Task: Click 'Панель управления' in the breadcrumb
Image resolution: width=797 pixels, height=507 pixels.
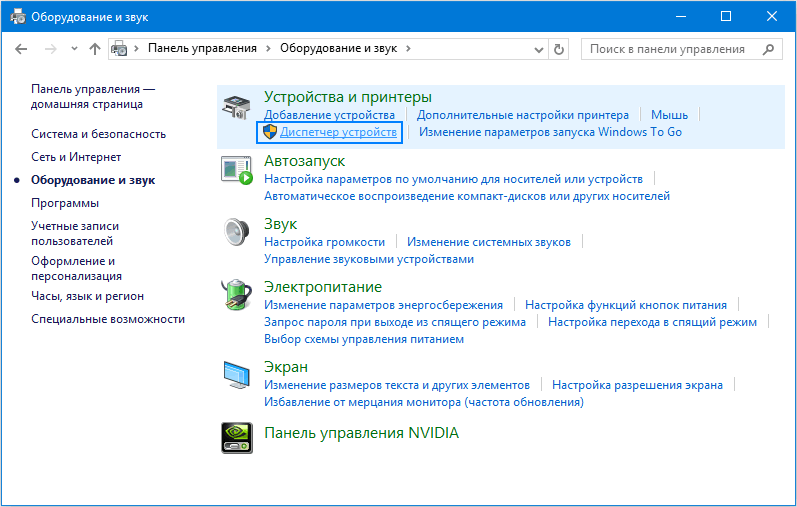Action: (202, 48)
